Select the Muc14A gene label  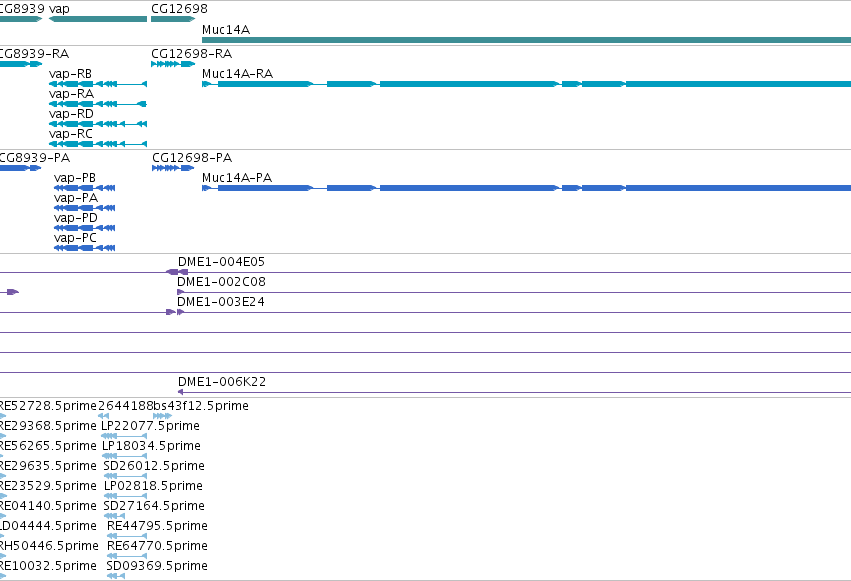coord(226,30)
